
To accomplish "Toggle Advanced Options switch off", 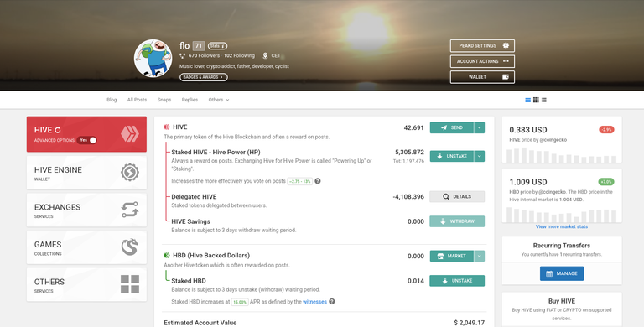I will click(86, 140).
